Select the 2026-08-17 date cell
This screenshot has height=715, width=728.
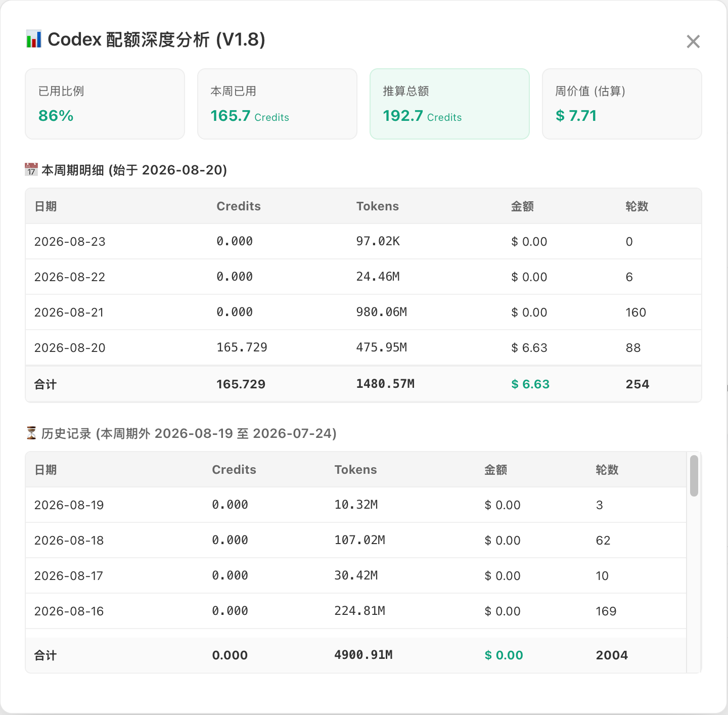tap(69, 576)
